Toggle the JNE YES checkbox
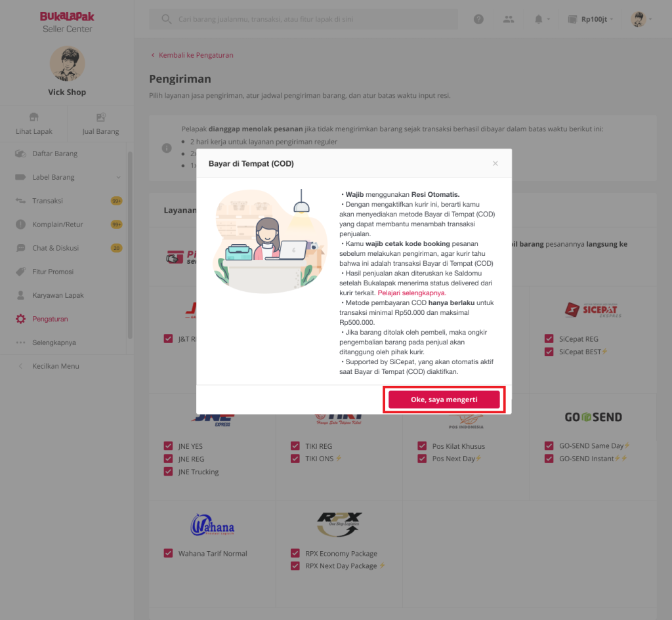Screen dimensions: 672x620 [168, 445]
